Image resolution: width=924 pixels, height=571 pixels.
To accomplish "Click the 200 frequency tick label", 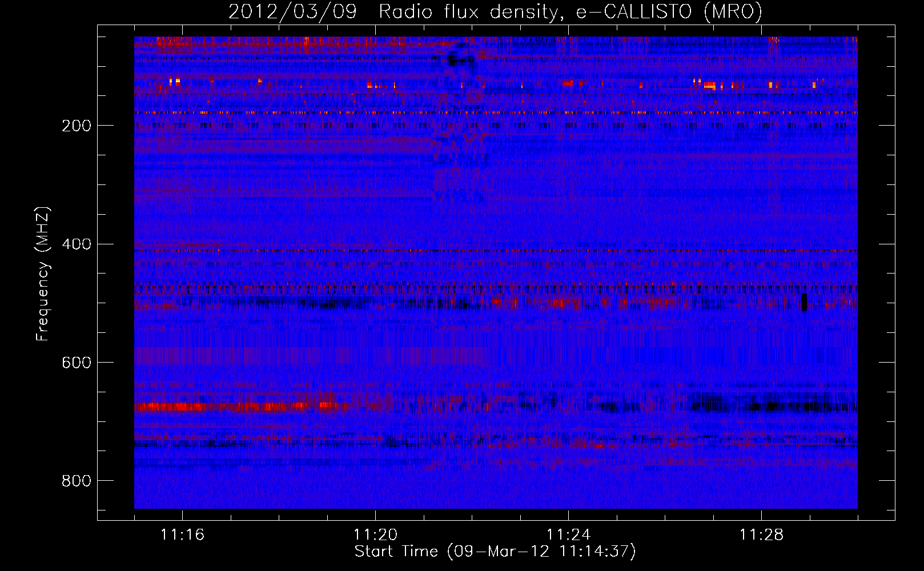I will point(77,126).
